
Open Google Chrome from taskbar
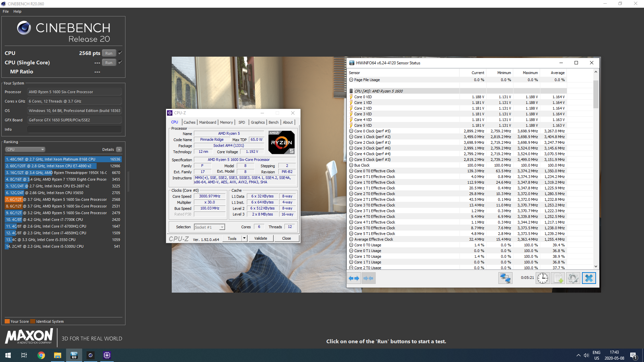click(x=41, y=355)
